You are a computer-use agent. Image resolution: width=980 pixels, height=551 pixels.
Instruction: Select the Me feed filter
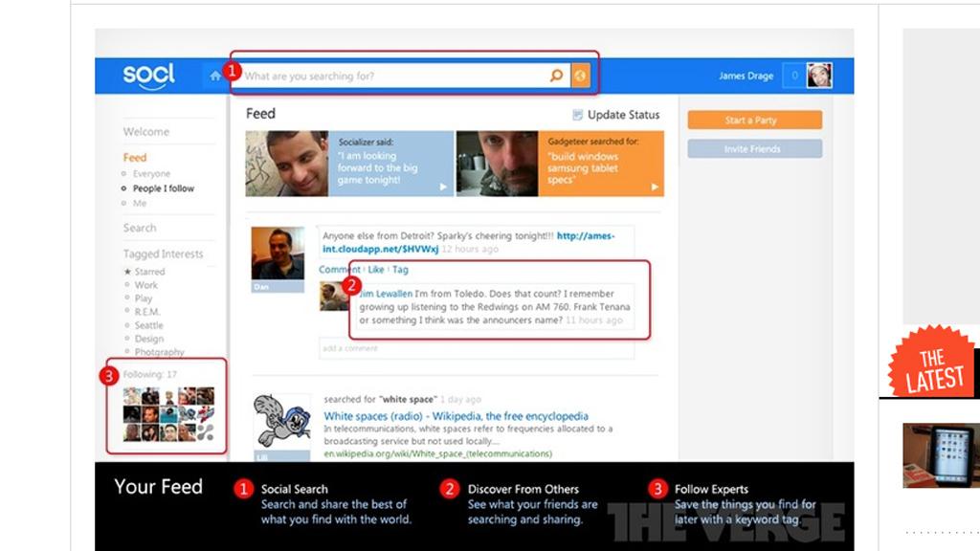140,203
